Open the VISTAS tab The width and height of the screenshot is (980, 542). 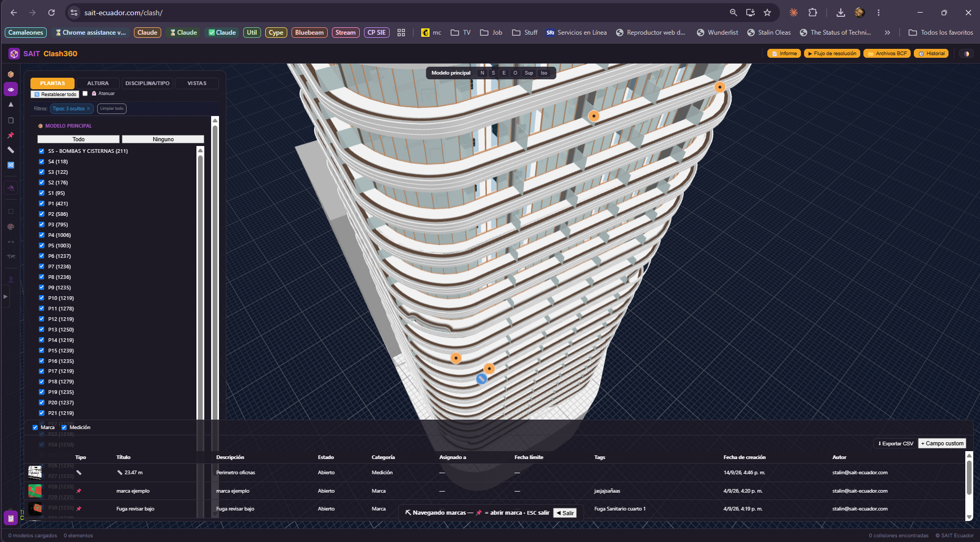coord(197,84)
